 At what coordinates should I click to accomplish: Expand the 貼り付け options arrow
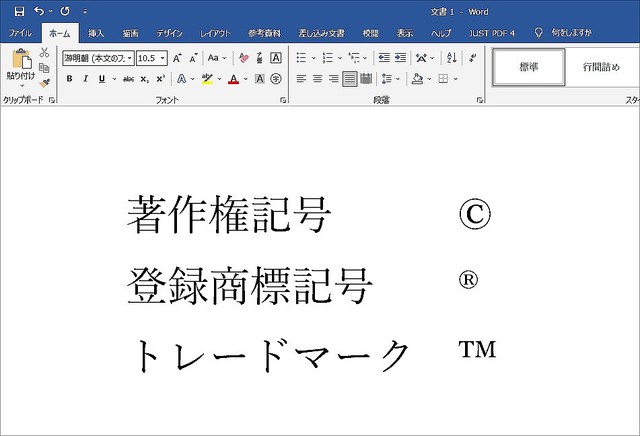coord(22,86)
